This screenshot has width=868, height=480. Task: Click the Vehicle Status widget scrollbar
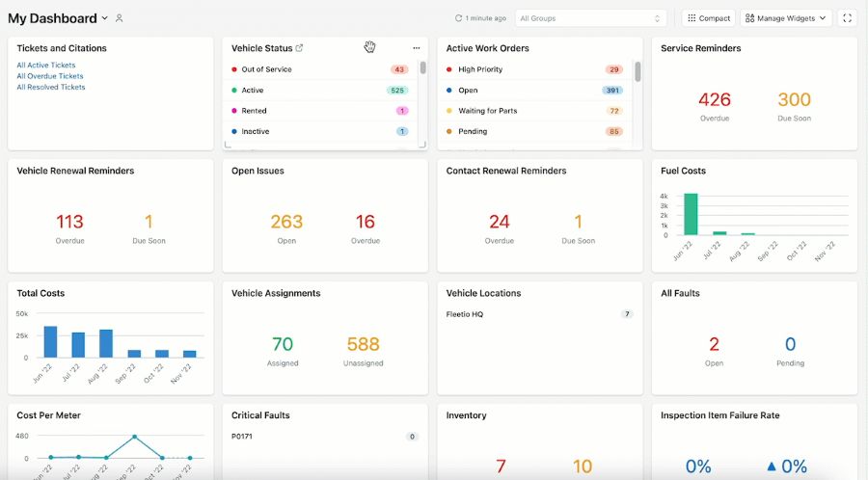(423, 67)
